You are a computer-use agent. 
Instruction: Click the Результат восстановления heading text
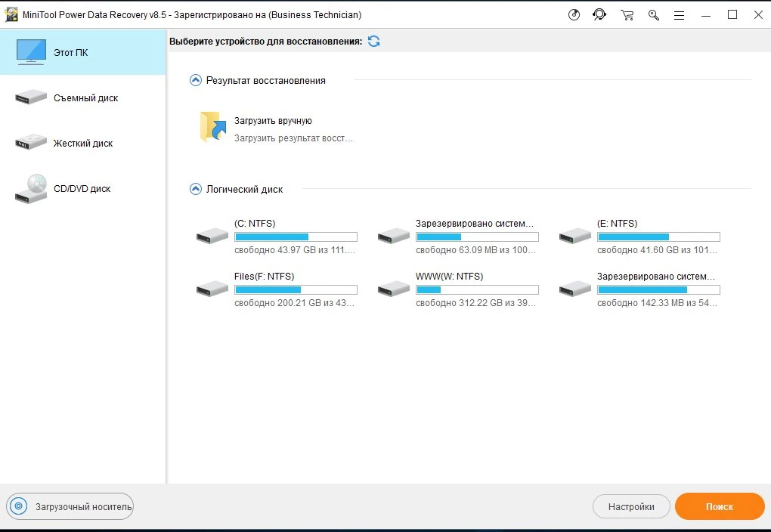click(265, 80)
